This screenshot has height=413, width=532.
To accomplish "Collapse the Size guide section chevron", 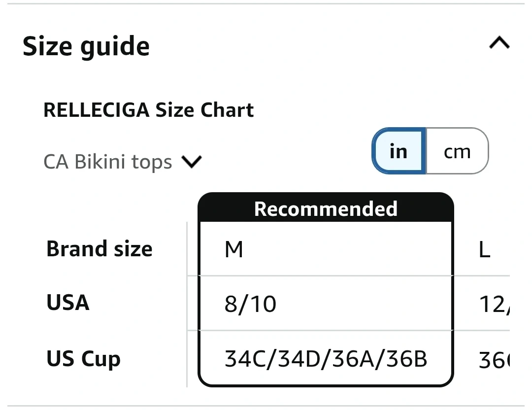I will 499,44.
